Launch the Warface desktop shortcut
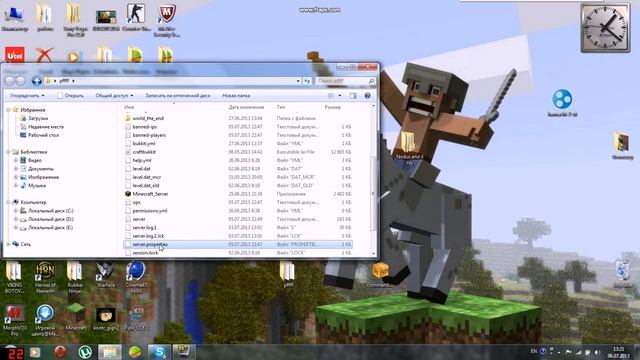 pos(106,275)
